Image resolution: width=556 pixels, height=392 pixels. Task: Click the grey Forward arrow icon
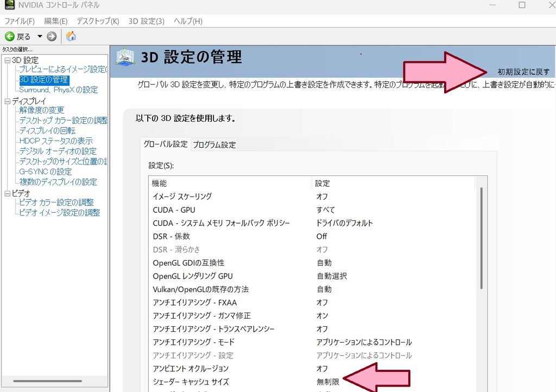tap(52, 36)
